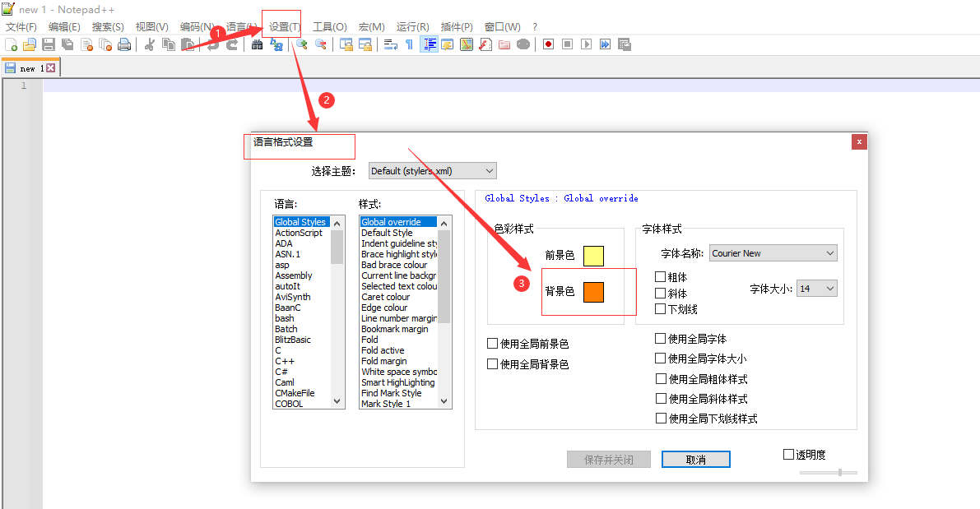Click the Cut icon in the toolbar
Screen dimensions: 980x509
point(148,44)
